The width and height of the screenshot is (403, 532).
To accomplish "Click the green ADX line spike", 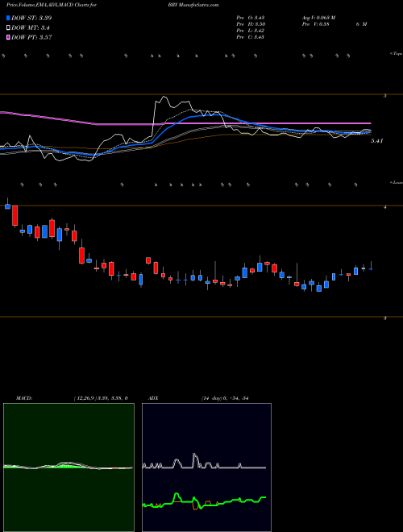I will point(177,495).
